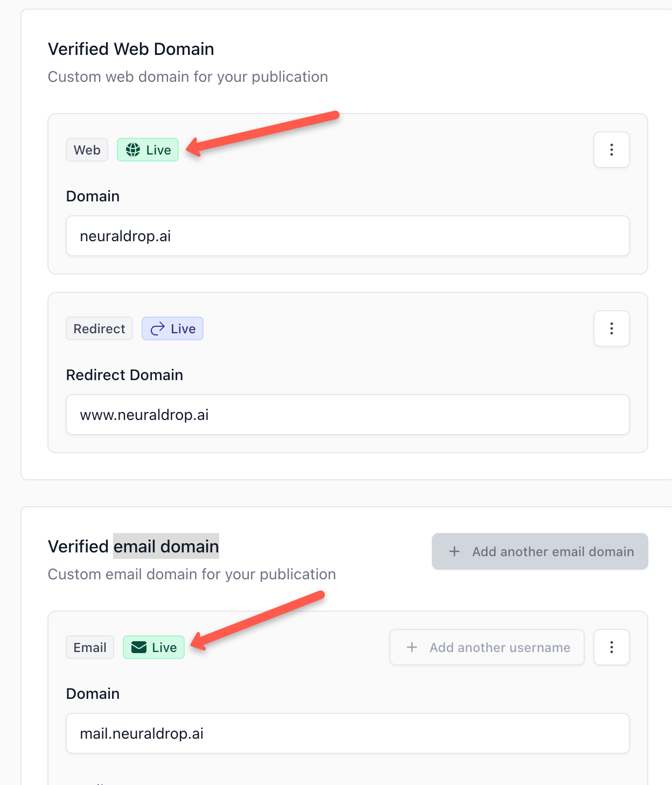672x785 pixels.
Task: Click the Email label badge
Action: pyautogui.click(x=89, y=647)
